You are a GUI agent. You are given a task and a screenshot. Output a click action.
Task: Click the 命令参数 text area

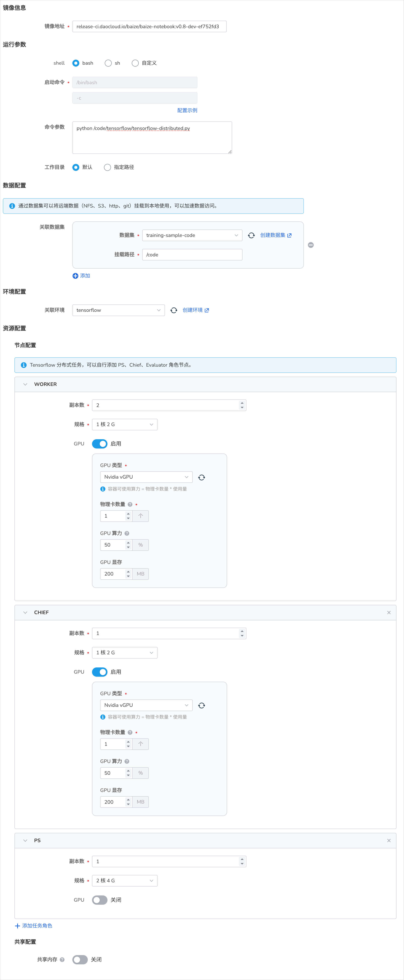pos(152,138)
